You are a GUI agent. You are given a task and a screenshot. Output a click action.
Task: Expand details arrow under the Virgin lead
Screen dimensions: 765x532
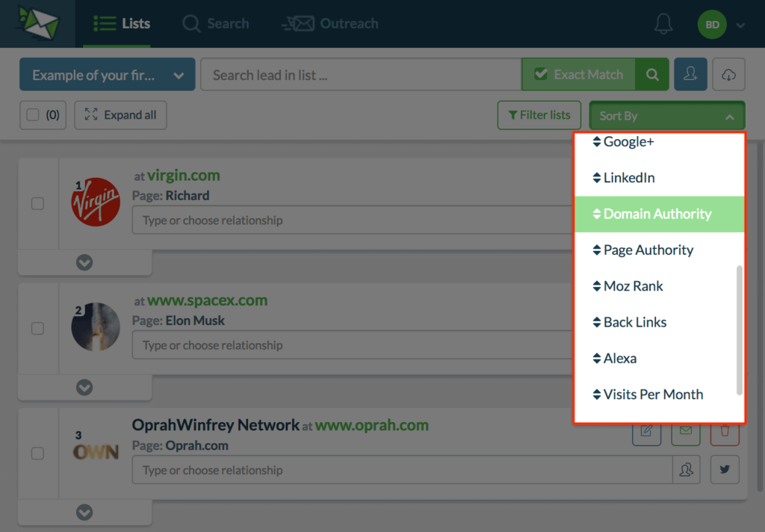pos(84,262)
